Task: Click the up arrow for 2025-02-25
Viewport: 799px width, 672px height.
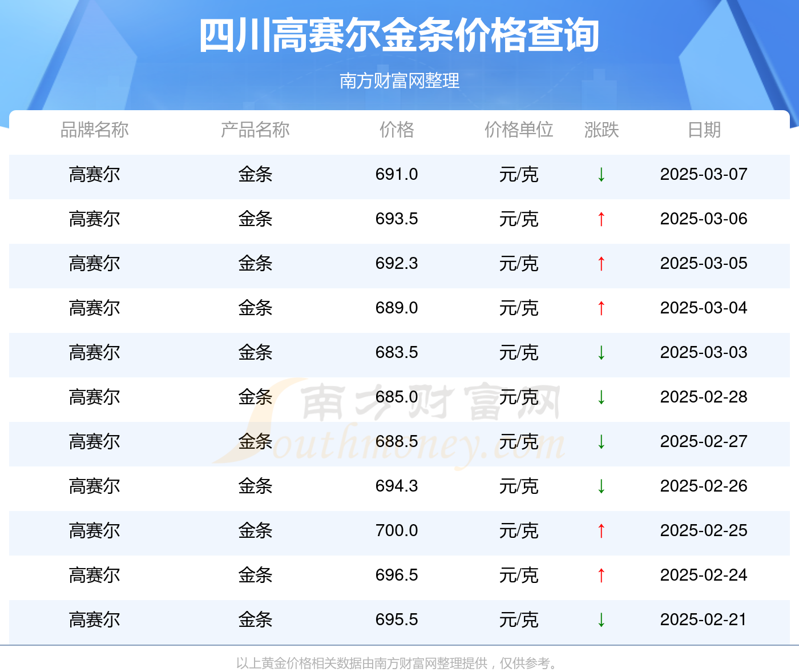Action: pos(601,530)
